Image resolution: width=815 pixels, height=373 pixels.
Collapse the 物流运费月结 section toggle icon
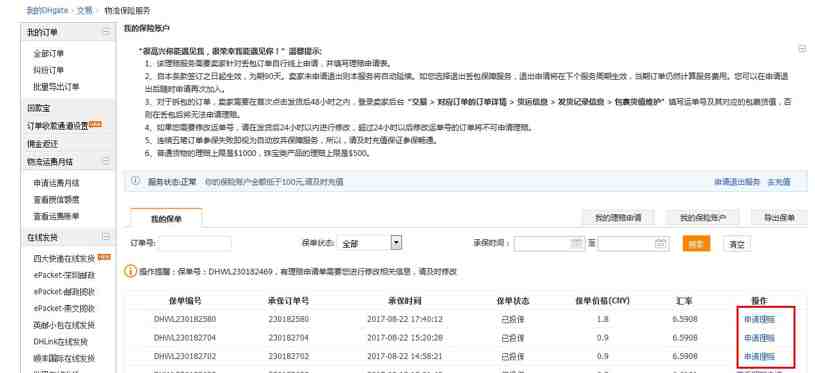coord(106,161)
